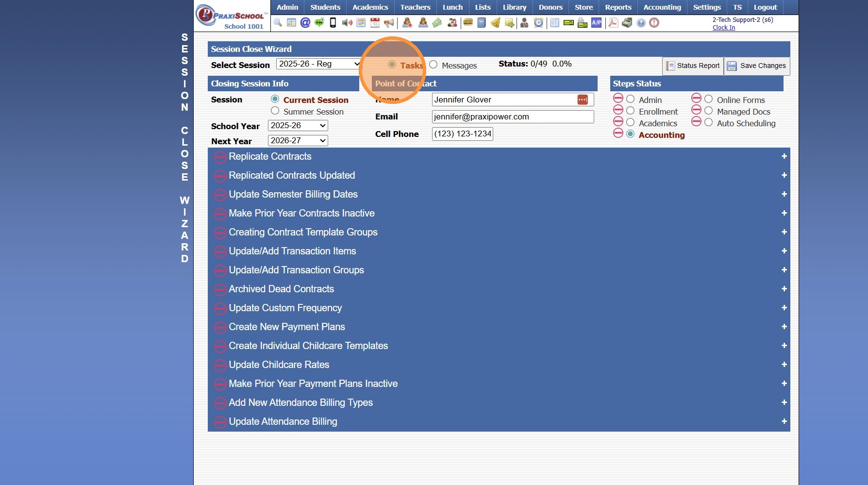This screenshot has width=868, height=485.
Task: Click the A/P accounts payable icon
Action: (597, 23)
